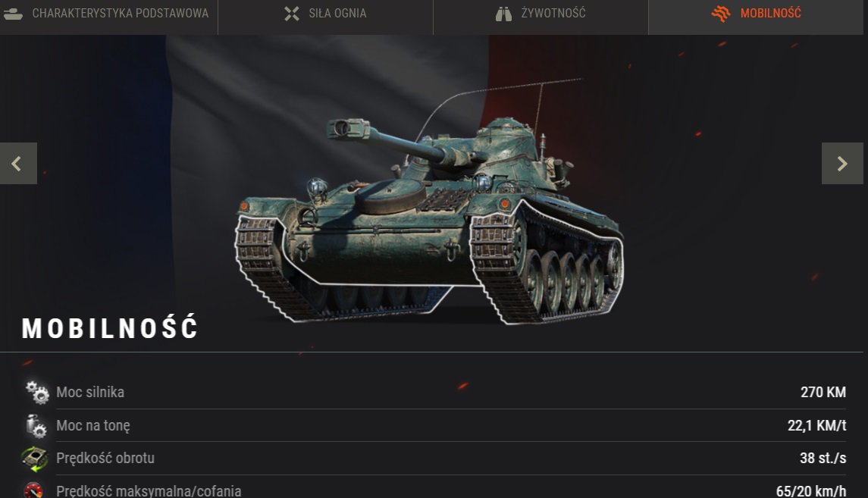The image size is (868, 498).
Task: Advance to next slide with right chevron
Action: pos(842,163)
